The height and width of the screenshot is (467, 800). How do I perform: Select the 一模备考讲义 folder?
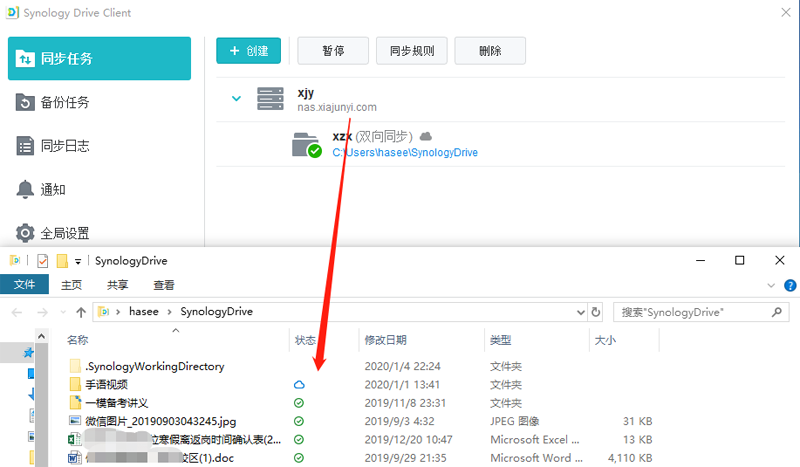tap(116, 403)
